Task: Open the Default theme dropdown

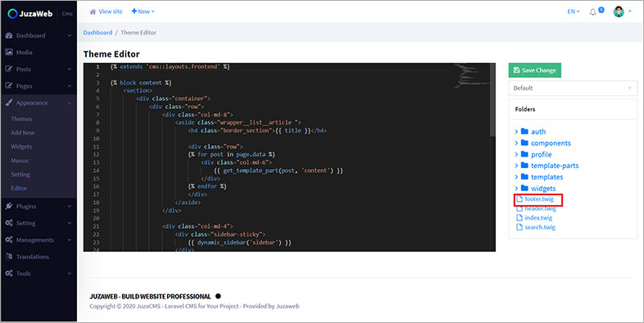Action: (x=573, y=89)
